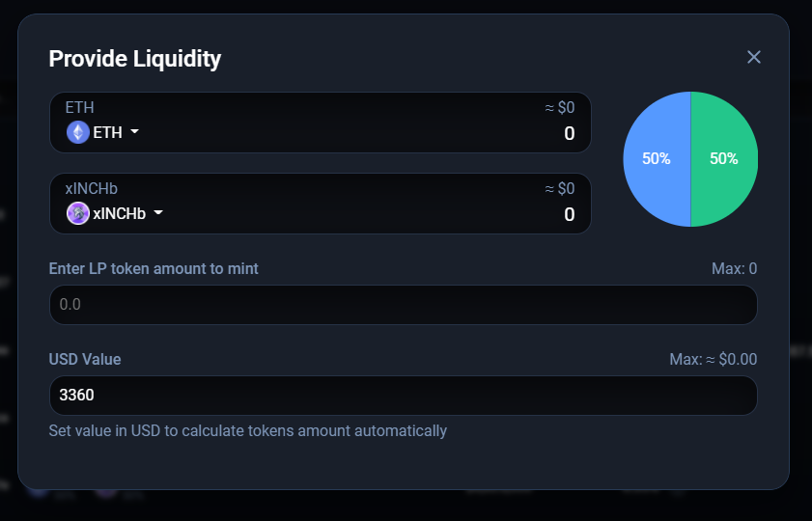Screen dimensions: 812x521
Task: Click the blue 50% pie chart slice
Action: 657,159
